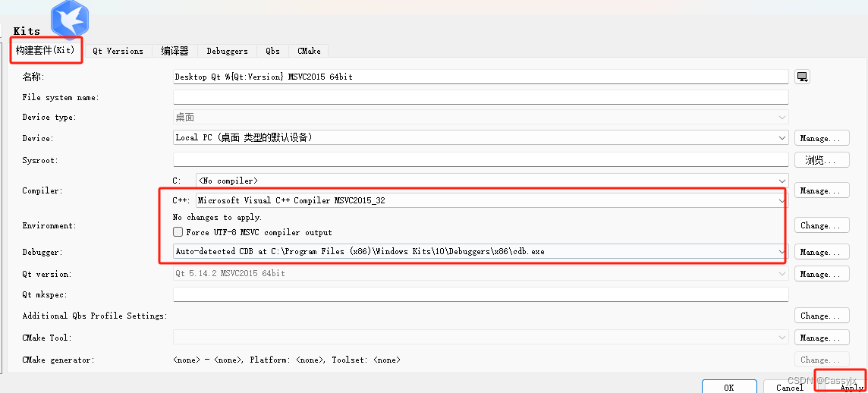Open the CMake Tool dropdown
868x393 pixels.
tap(481, 337)
